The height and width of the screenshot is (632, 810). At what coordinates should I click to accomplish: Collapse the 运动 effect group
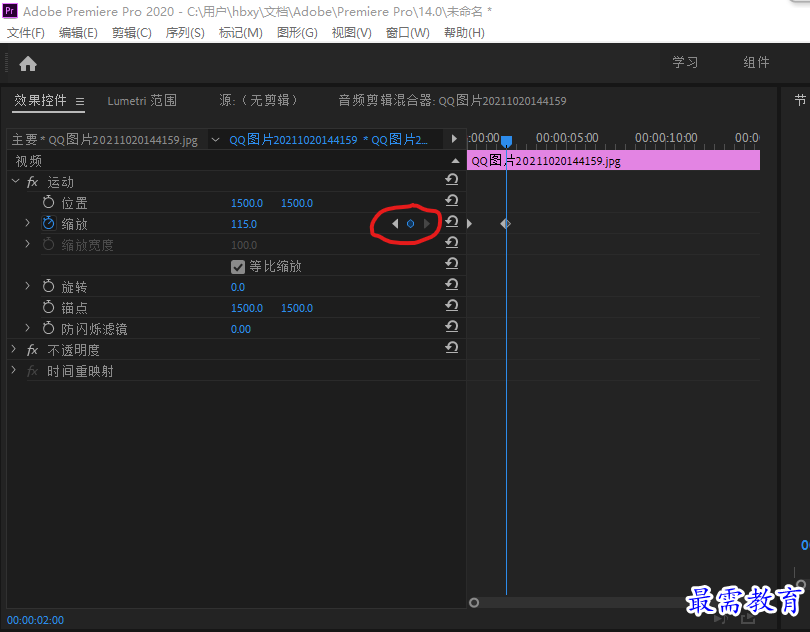[x=15, y=181]
